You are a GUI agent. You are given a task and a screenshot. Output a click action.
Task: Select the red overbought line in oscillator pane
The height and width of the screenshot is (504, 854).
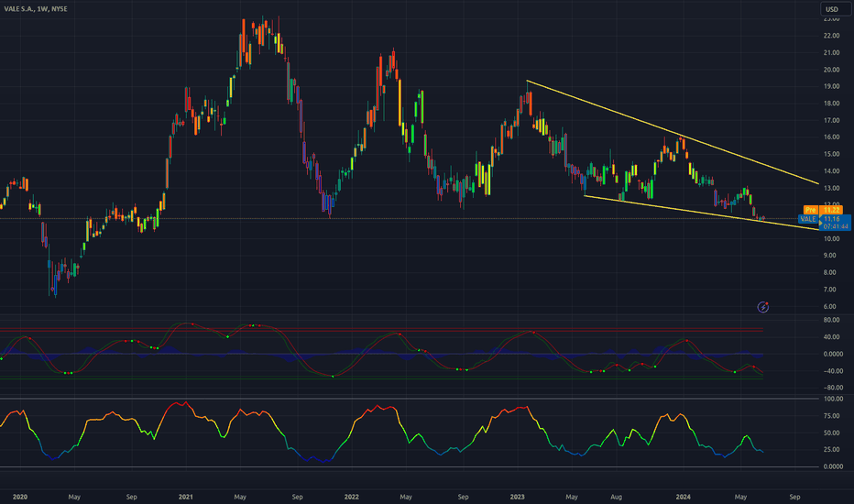[381, 330]
